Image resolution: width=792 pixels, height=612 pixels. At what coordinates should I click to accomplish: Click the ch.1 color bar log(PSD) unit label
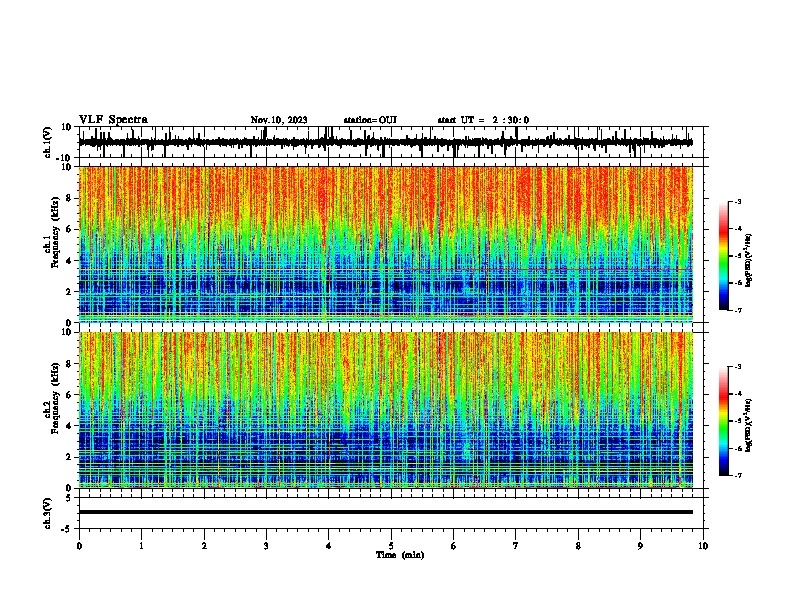click(748, 260)
